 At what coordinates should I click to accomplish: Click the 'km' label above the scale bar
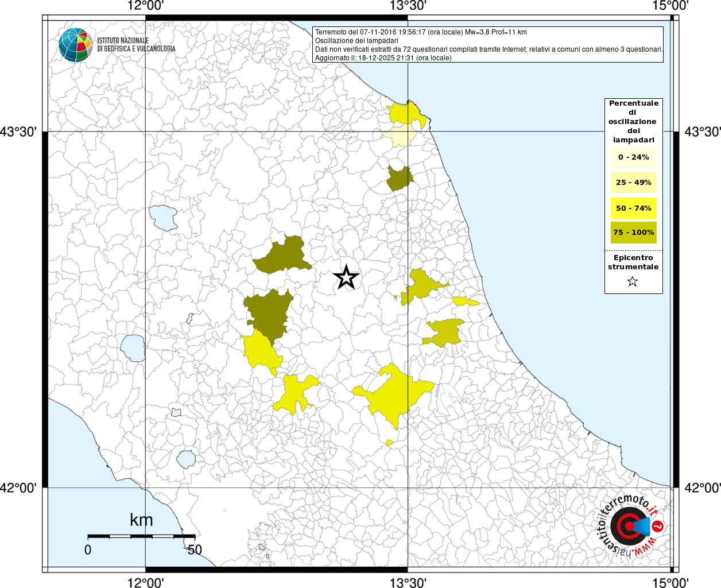[x=141, y=520]
